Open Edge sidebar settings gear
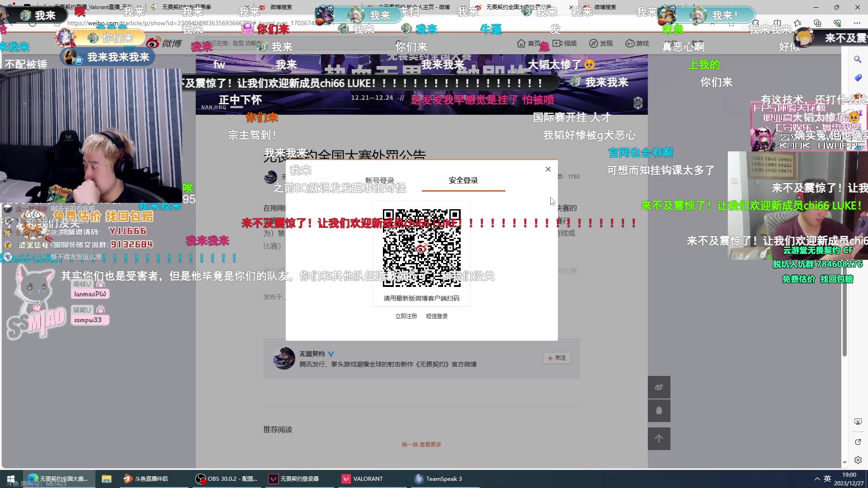The image size is (868, 488). point(858,460)
